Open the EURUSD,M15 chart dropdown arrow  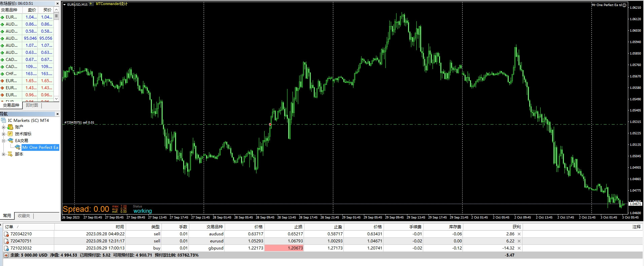pyautogui.click(x=65, y=4)
